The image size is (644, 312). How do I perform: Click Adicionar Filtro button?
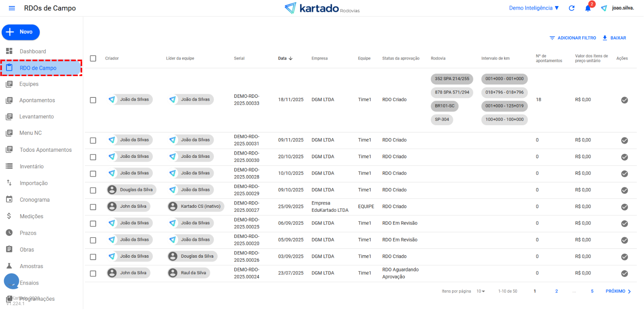pyautogui.click(x=573, y=38)
